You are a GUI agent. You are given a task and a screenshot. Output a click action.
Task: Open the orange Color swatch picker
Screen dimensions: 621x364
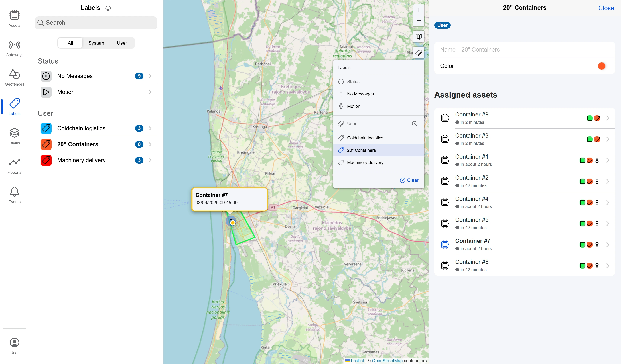[x=601, y=66]
